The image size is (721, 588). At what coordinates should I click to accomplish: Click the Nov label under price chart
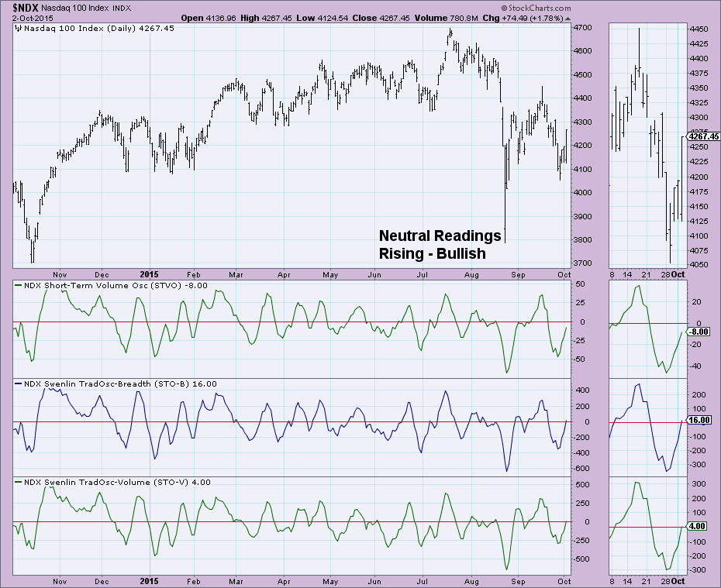tap(60, 275)
